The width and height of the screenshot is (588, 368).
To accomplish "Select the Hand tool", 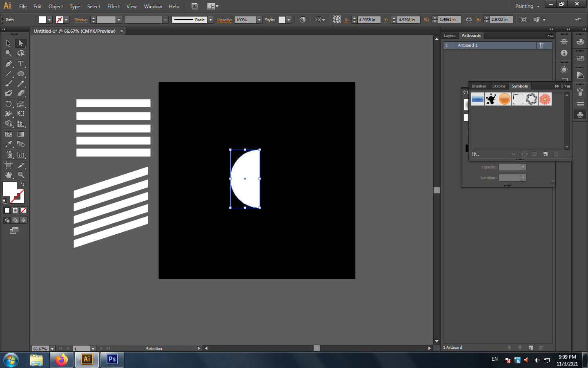I will pos(9,175).
